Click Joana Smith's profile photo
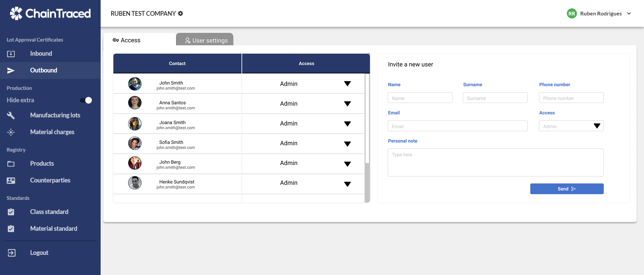 click(x=135, y=124)
